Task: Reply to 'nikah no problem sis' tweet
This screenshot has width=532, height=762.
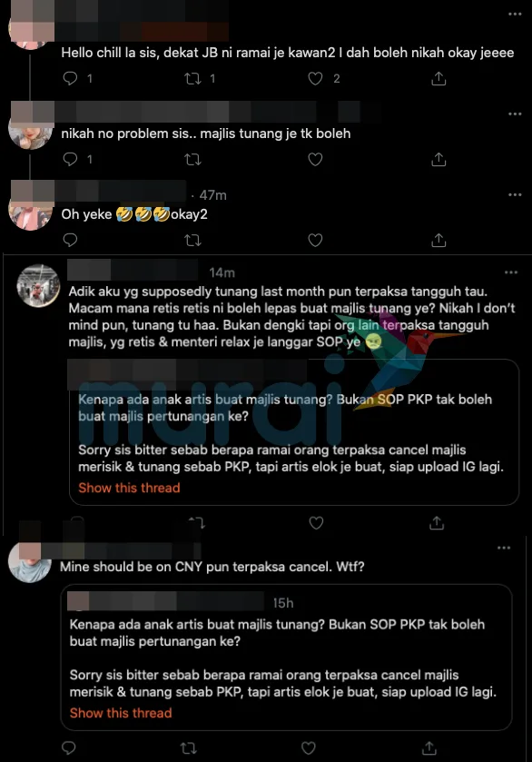Action: [x=71, y=159]
